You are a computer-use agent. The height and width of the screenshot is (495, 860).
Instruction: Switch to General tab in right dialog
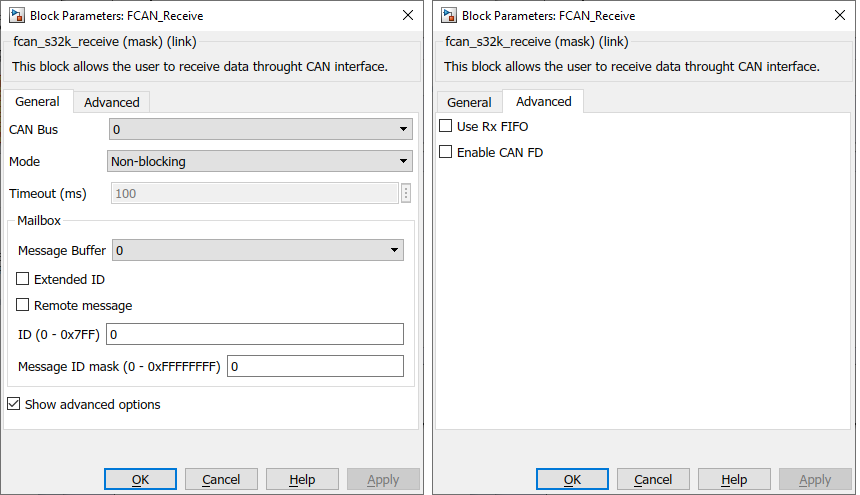pyautogui.click(x=469, y=102)
